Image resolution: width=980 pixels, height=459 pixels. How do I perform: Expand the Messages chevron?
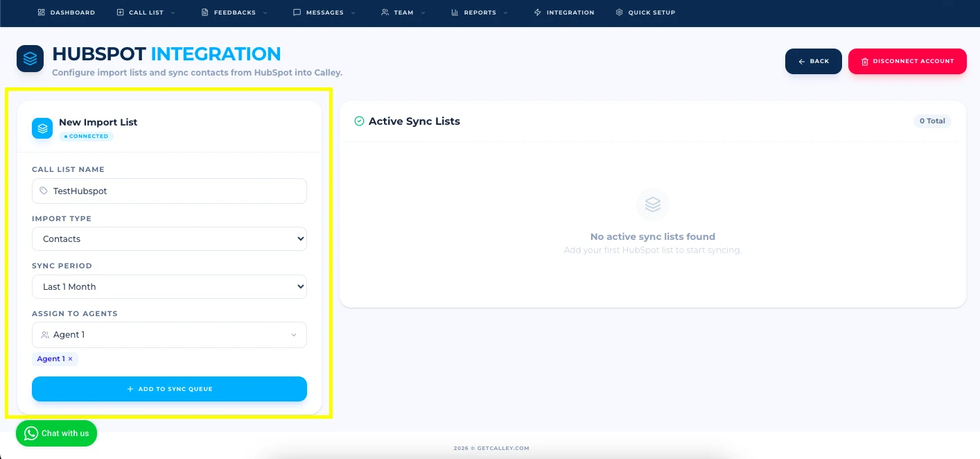353,12
